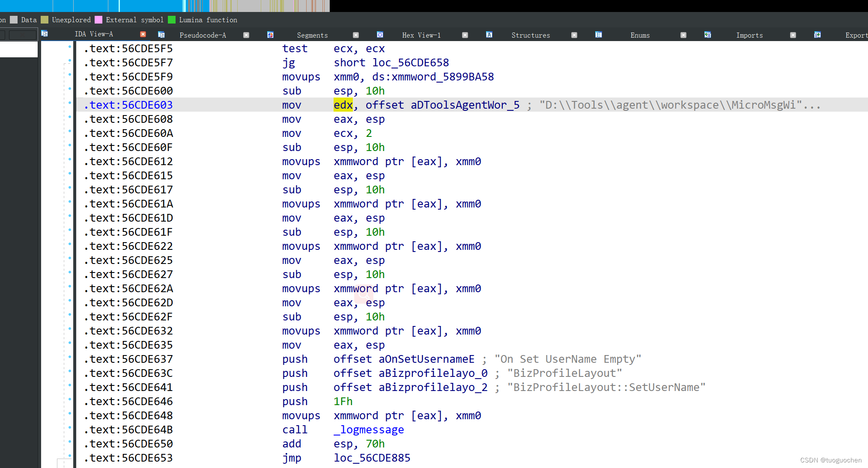Click the olive Unexplored legend swatch

click(x=45, y=20)
